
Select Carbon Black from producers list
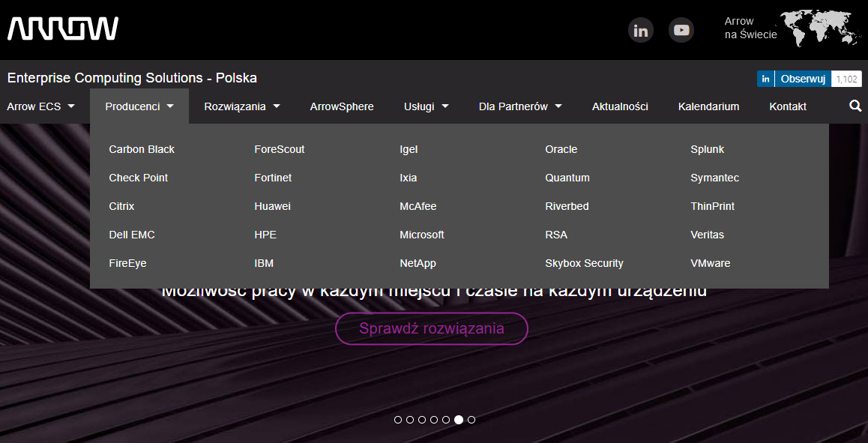click(142, 149)
